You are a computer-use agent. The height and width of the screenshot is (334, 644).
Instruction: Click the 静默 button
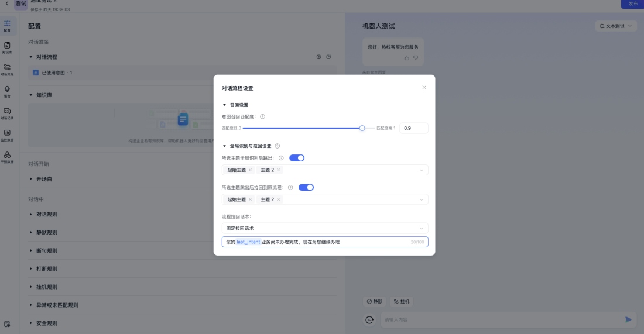pos(375,302)
